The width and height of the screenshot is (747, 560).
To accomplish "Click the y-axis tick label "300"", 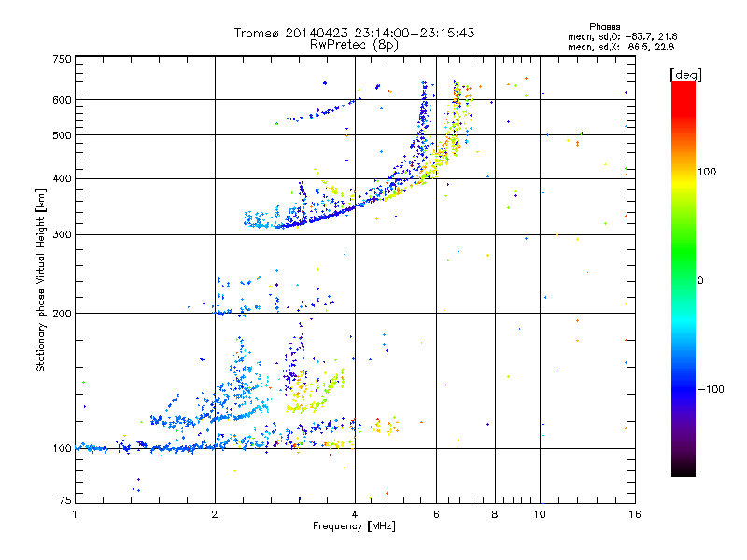I will tap(62, 235).
